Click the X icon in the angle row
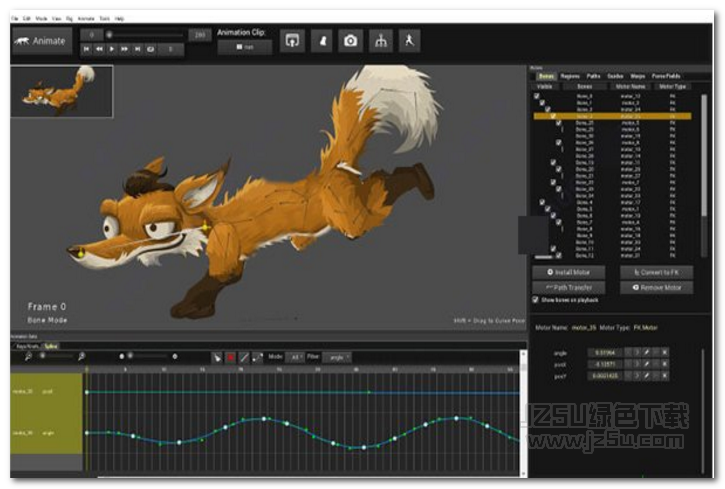Viewport: 725px width, 489px height. click(x=664, y=352)
